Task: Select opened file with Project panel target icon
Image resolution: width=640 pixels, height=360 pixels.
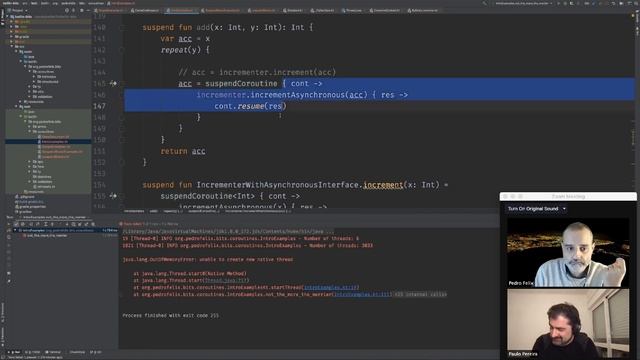Action: [67, 10]
